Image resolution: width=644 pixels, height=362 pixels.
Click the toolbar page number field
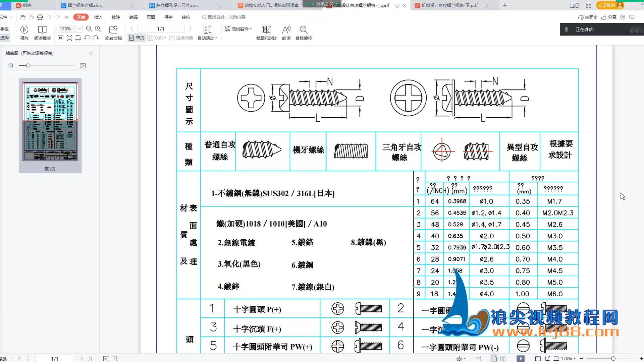pyautogui.click(x=161, y=29)
